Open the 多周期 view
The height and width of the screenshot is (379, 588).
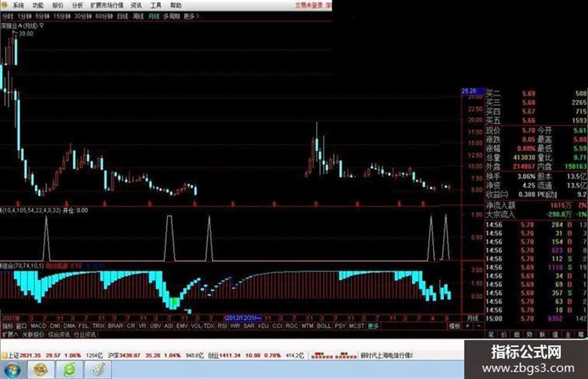(171, 16)
